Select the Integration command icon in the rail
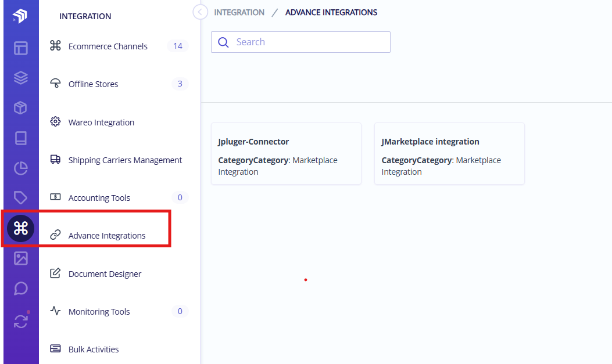The width and height of the screenshot is (612, 364). (20, 228)
